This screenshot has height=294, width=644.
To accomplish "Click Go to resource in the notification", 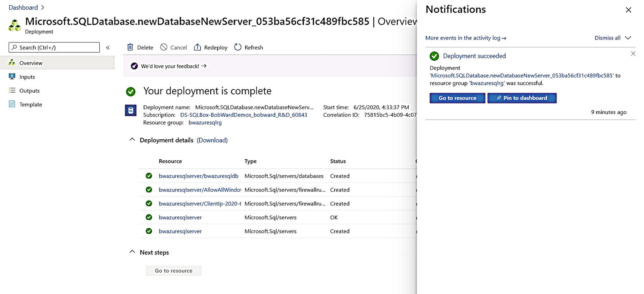I will 458,98.
